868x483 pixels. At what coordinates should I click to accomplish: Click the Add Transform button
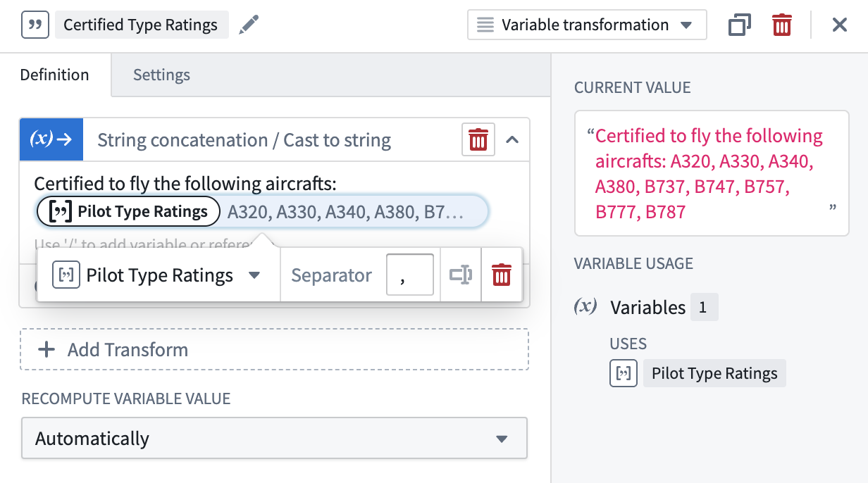click(x=273, y=349)
